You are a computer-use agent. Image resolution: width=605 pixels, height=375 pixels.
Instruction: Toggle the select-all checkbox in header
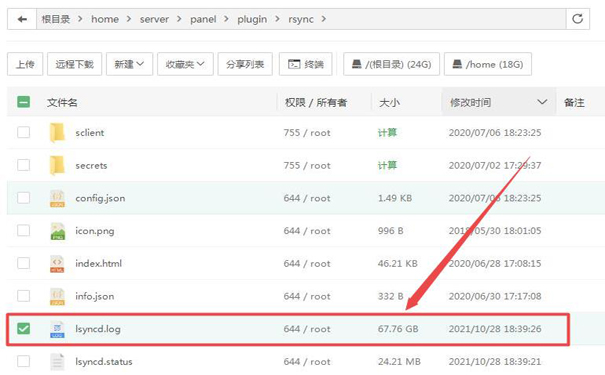point(24,102)
